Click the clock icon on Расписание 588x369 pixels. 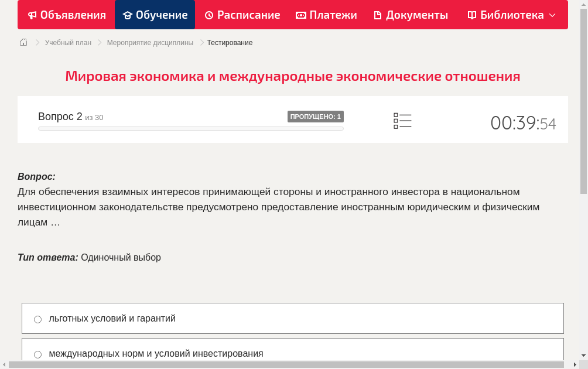(208, 15)
